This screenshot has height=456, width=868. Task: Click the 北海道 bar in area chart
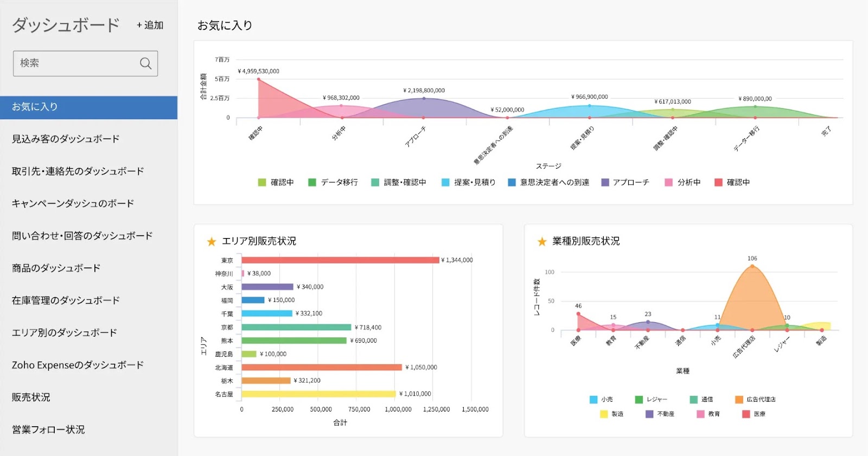(322, 368)
